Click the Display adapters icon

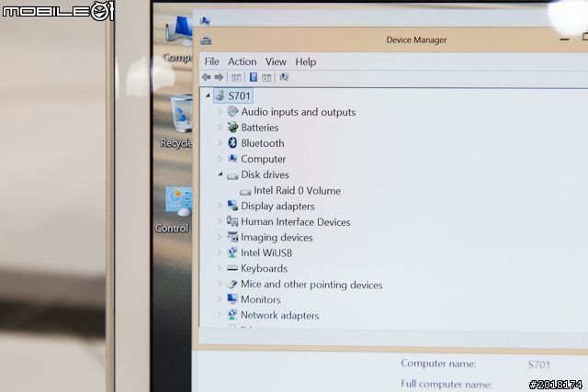(x=232, y=206)
